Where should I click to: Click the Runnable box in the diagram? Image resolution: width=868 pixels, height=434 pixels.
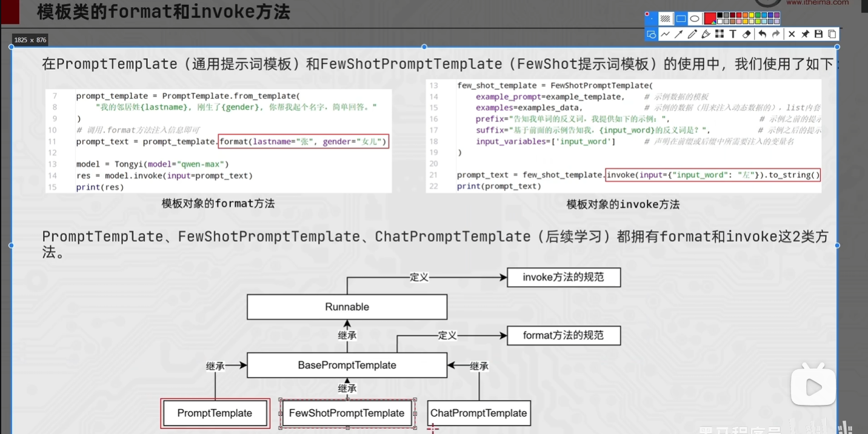(x=347, y=307)
